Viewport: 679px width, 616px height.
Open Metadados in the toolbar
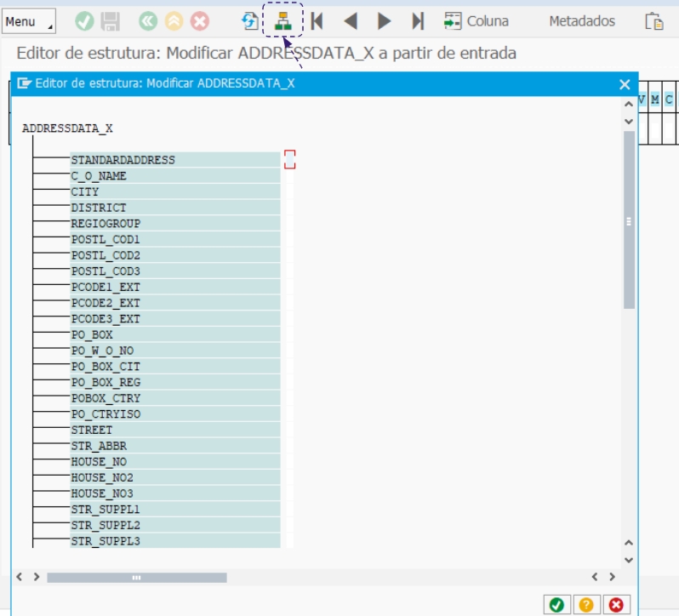pyautogui.click(x=581, y=21)
